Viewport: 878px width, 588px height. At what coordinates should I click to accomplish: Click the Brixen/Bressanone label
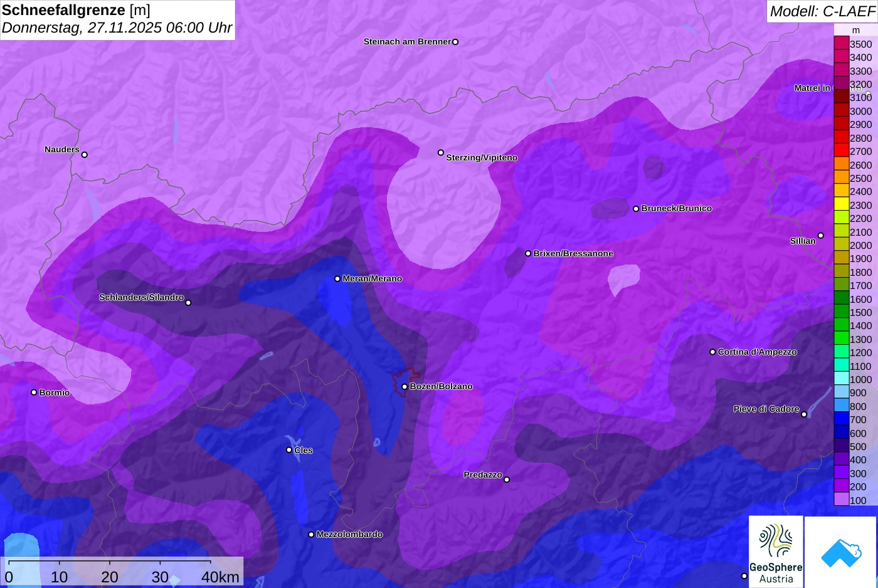[x=573, y=254]
